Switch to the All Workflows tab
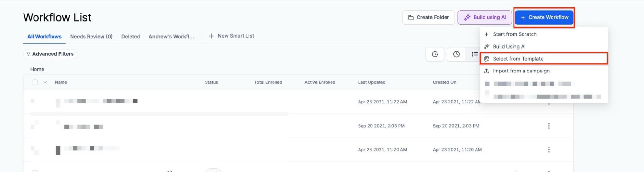The image size is (644, 172). [x=44, y=37]
